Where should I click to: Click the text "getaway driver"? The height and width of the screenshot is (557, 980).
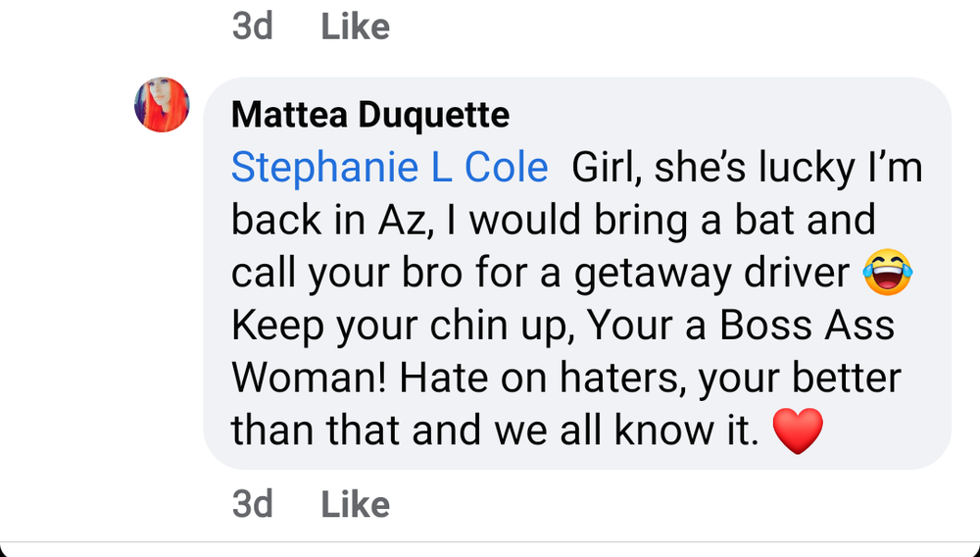[711, 273]
